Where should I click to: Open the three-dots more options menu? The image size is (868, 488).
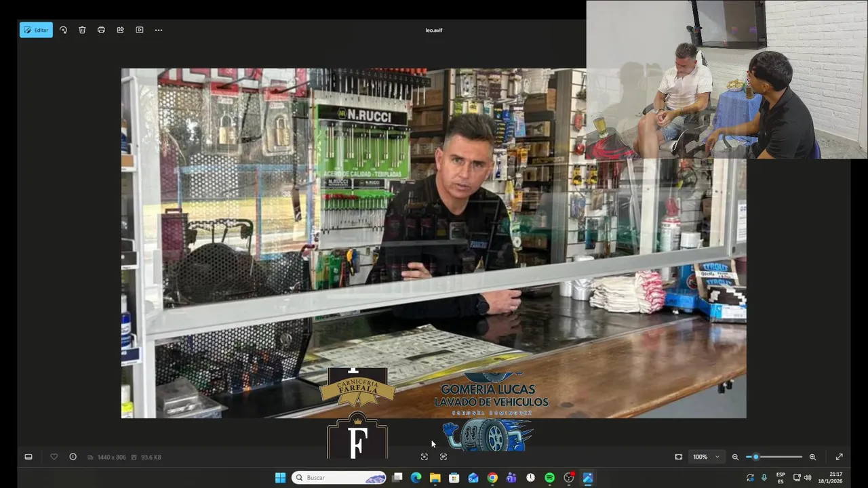pos(159,30)
